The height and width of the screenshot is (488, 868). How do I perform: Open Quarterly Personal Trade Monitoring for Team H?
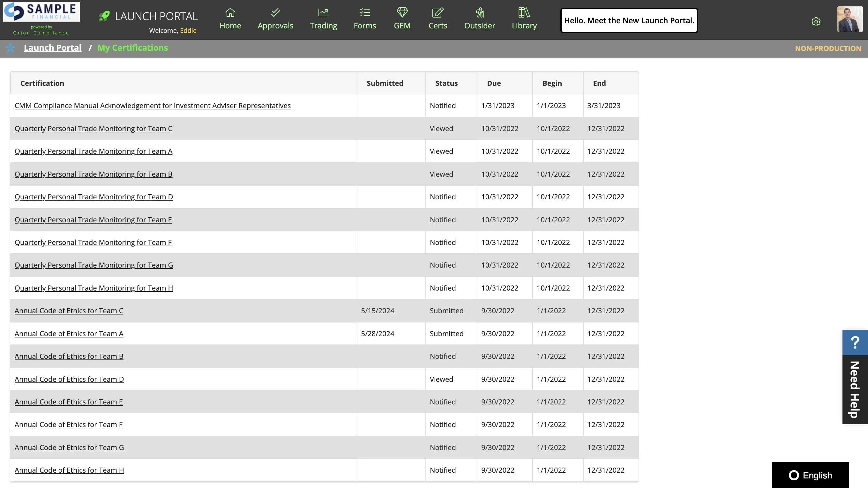(94, 288)
